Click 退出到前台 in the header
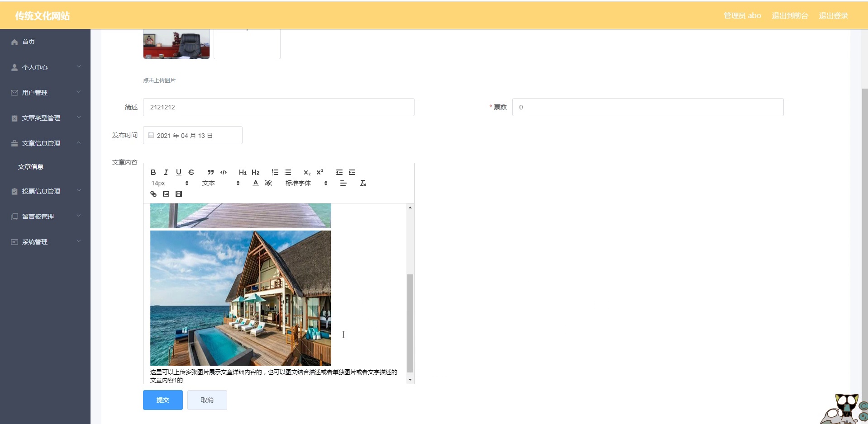This screenshot has height=424, width=868. (790, 16)
